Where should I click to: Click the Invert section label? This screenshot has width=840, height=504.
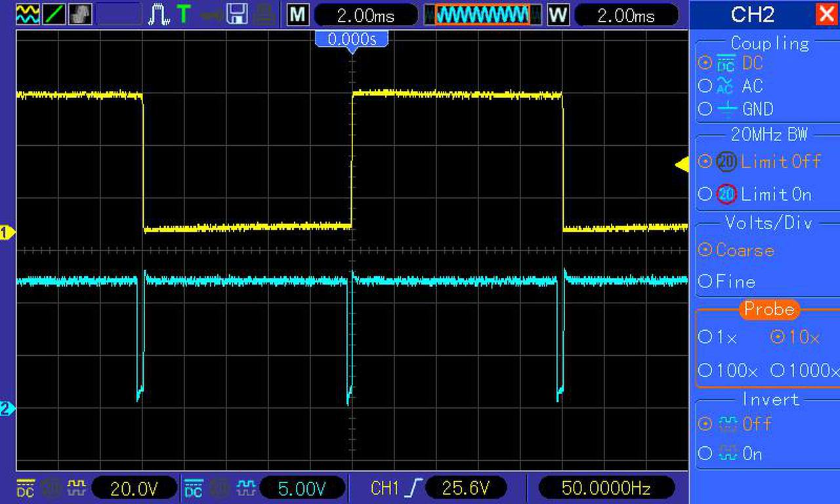tap(770, 399)
